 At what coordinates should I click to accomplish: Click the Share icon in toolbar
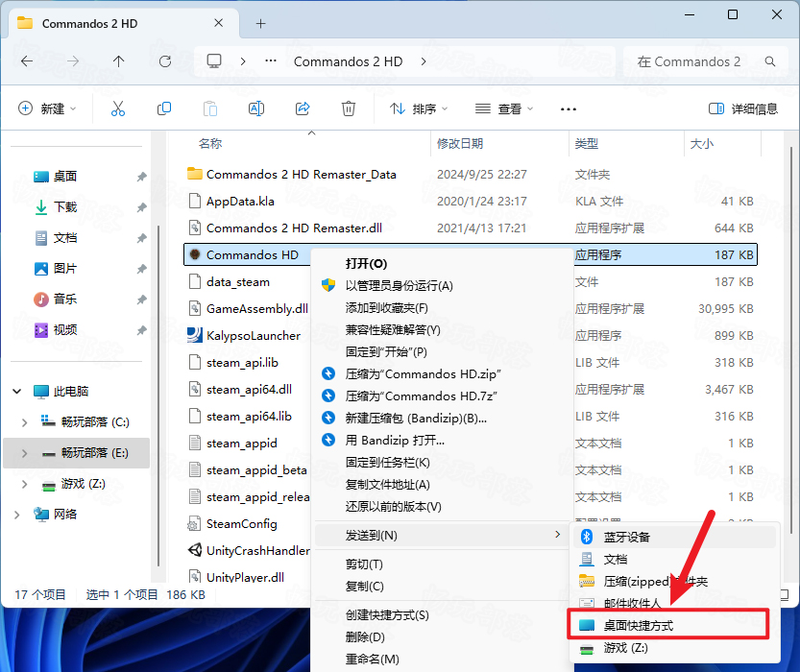click(303, 108)
